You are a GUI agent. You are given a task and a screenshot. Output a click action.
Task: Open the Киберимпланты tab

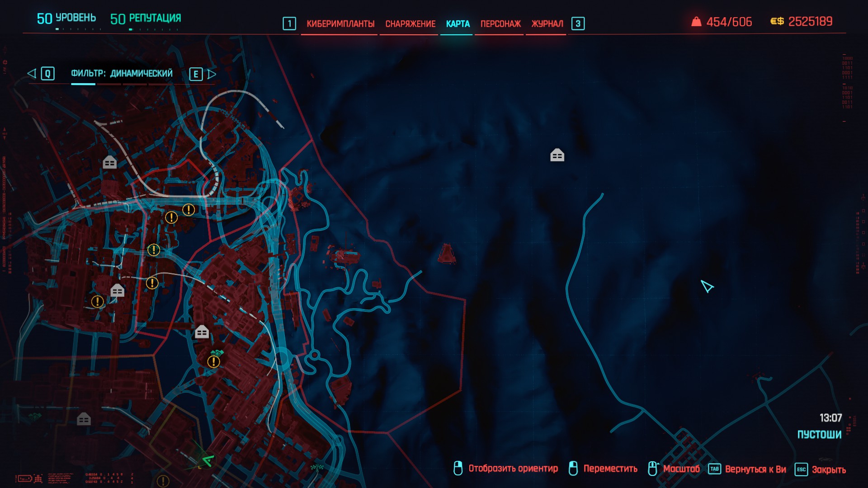coord(340,23)
